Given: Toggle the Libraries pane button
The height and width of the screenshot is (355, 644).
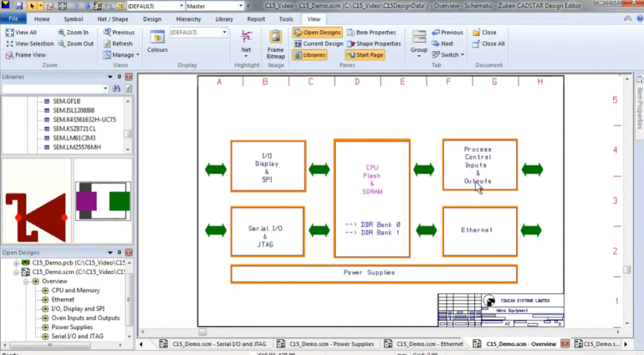Looking at the screenshot, I should pos(310,55).
